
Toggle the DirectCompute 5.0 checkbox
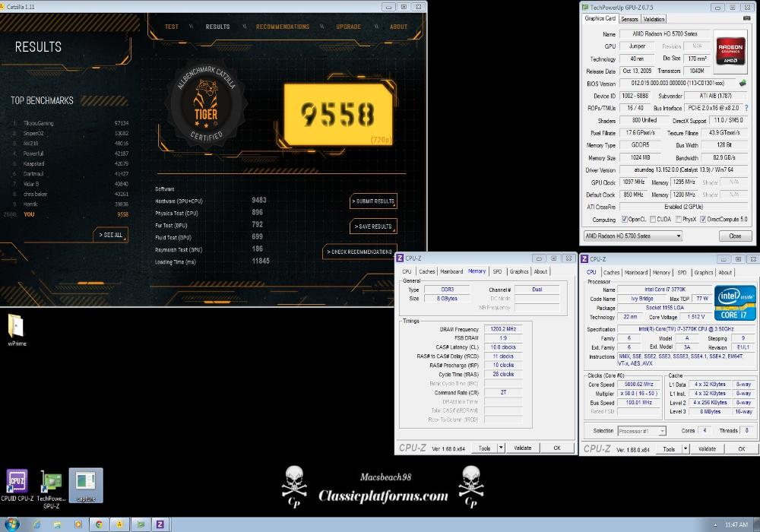click(x=703, y=220)
